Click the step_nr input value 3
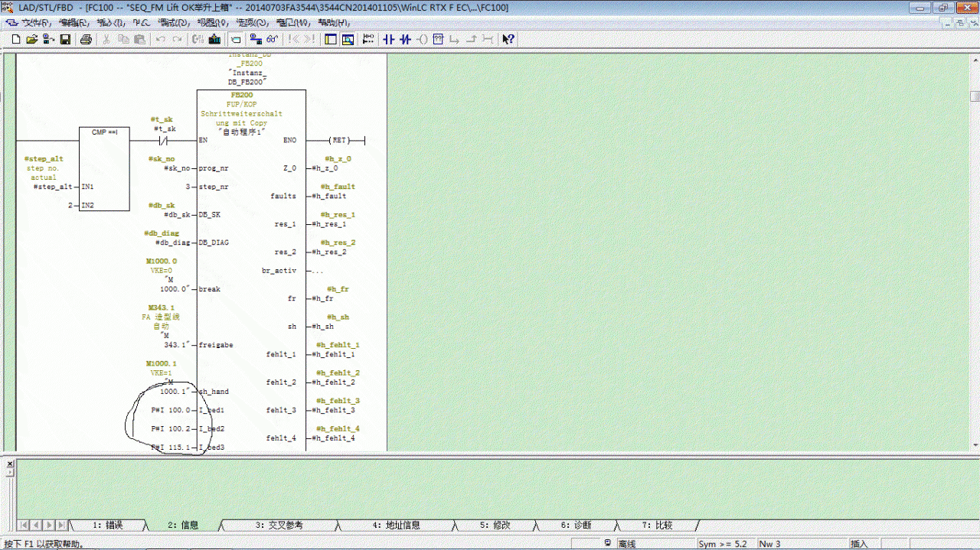 coord(188,187)
